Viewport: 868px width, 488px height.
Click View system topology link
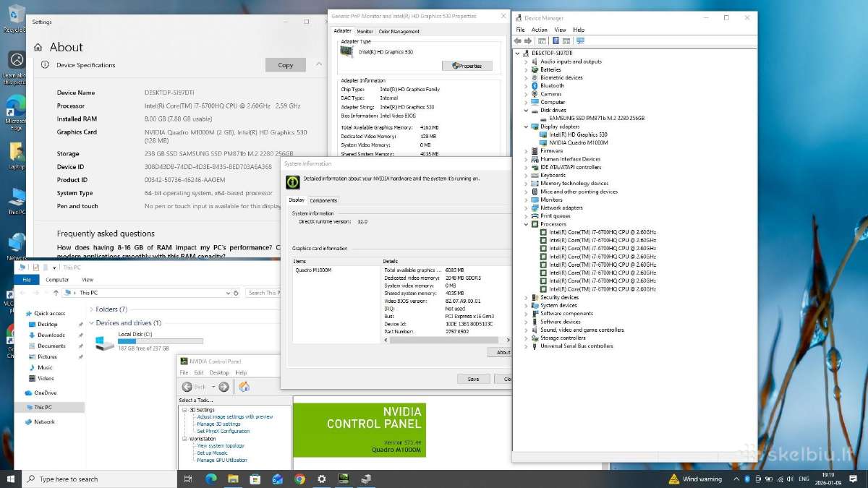[221, 446]
